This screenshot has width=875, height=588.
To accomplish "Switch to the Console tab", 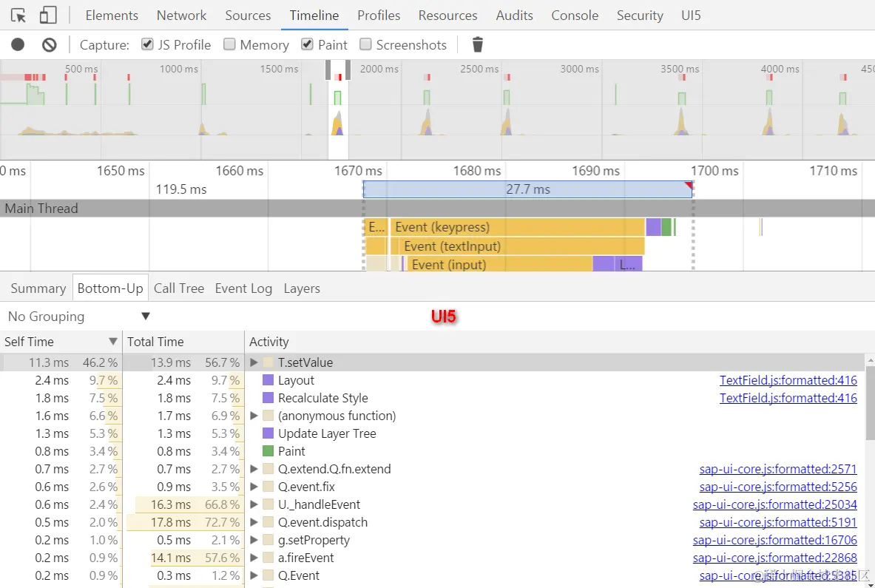I will (575, 15).
